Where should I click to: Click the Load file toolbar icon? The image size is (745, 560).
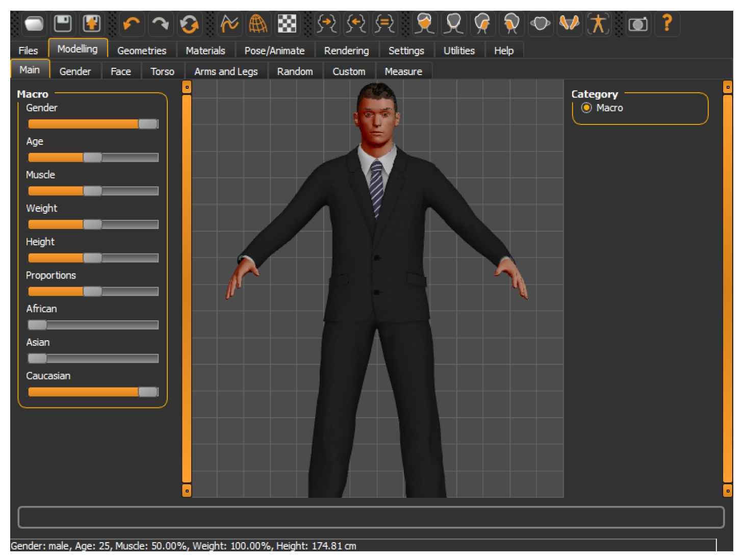34,24
